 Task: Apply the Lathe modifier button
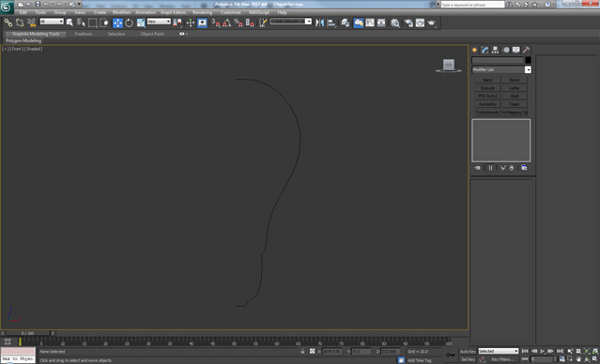(515, 88)
